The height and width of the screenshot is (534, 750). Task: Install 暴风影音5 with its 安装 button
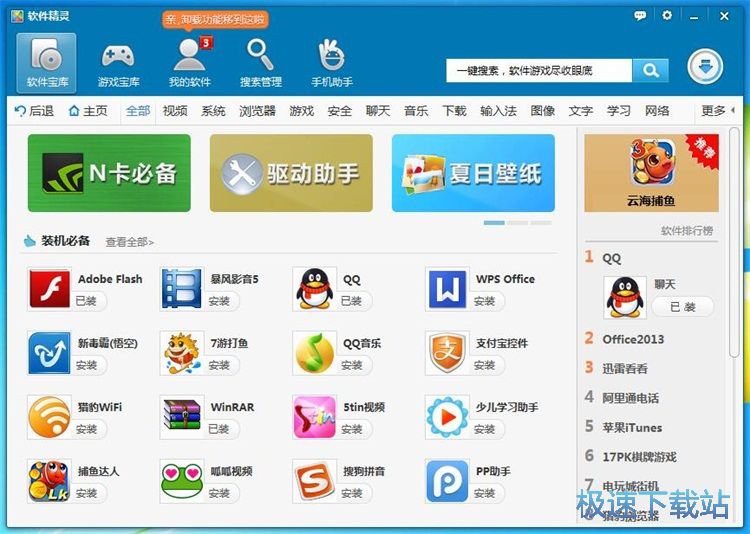tap(220, 301)
